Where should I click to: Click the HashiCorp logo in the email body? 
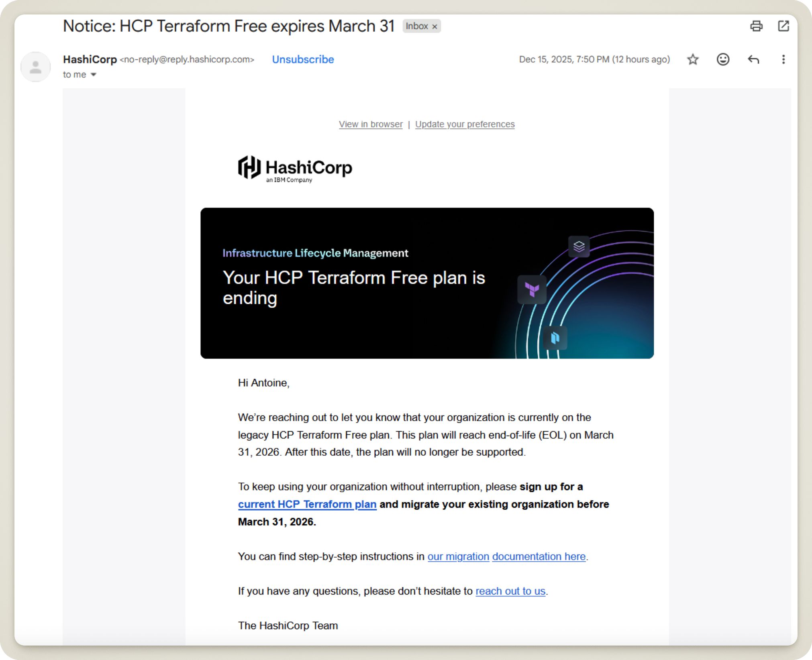coord(295,168)
